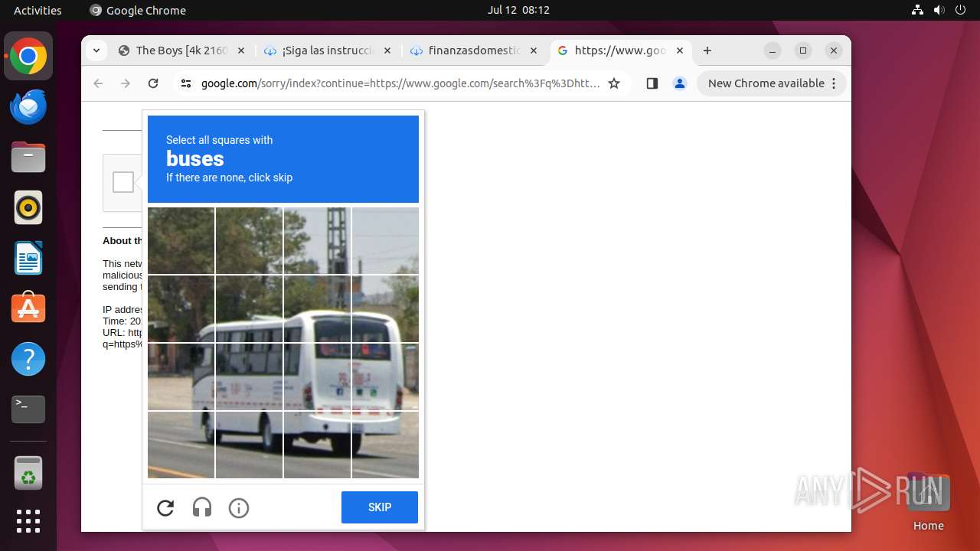Open Chrome three-dot menu
980x551 pixels.
[834, 83]
